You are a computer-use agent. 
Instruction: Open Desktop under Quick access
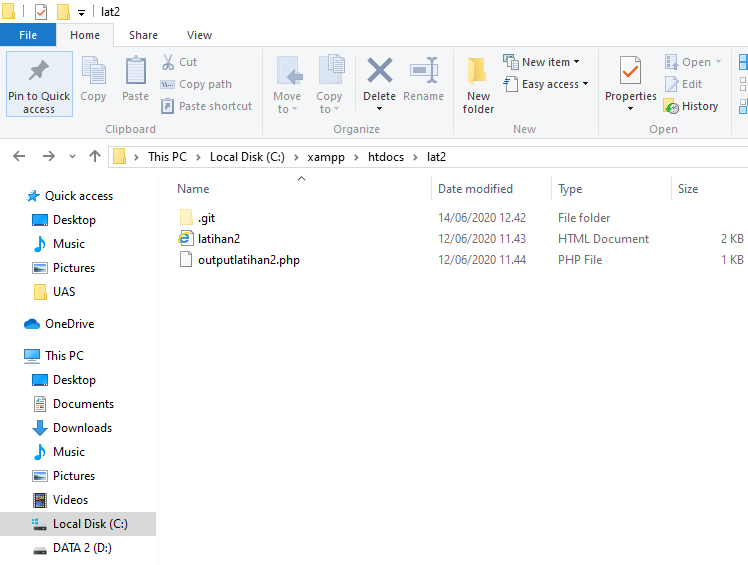point(74,220)
